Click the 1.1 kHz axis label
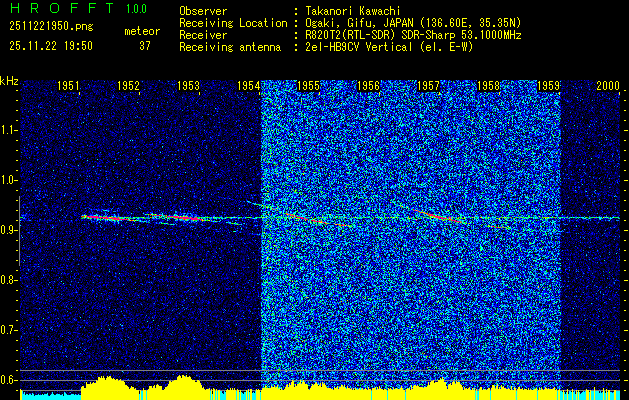The width and height of the screenshot is (629, 400). pyautogui.click(x=8, y=130)
